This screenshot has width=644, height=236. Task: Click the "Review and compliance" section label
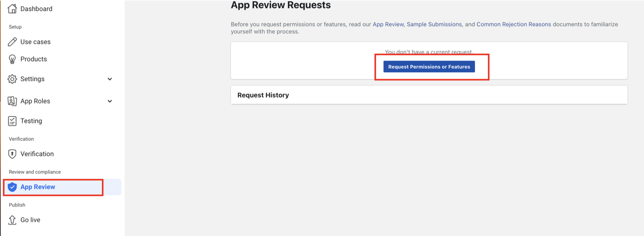point(35,172)
